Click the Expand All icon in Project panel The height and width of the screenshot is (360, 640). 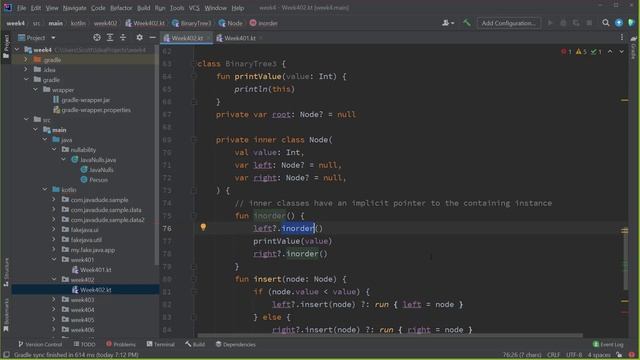(110, 38)
